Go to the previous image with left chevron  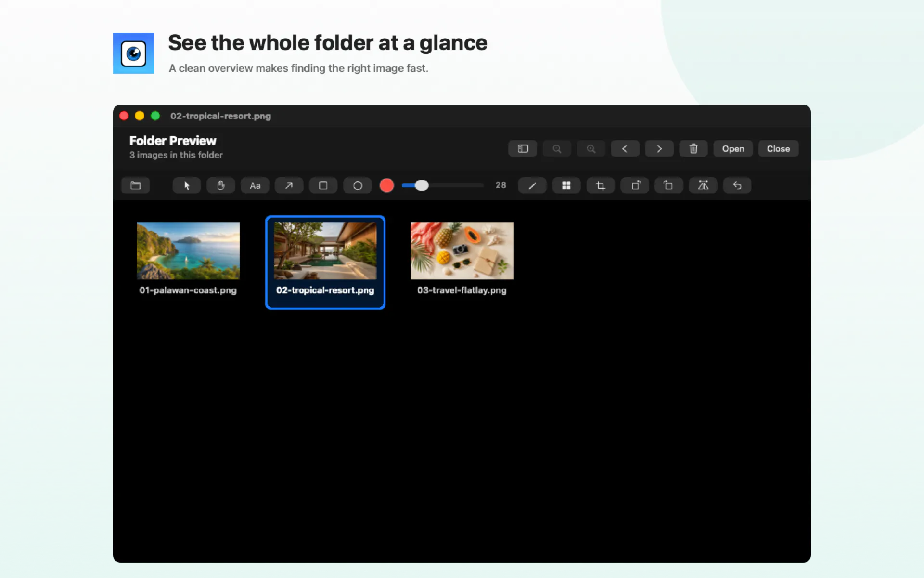[625, 148]
